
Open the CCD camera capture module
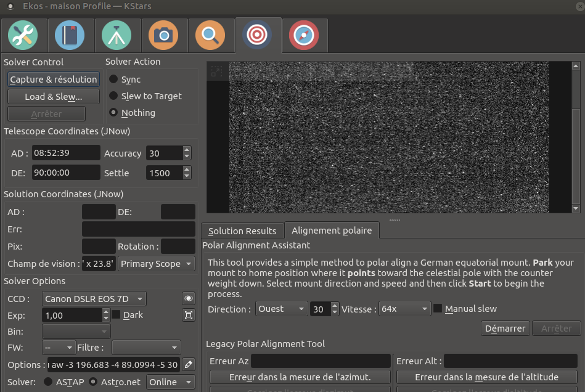coord(163,35)
